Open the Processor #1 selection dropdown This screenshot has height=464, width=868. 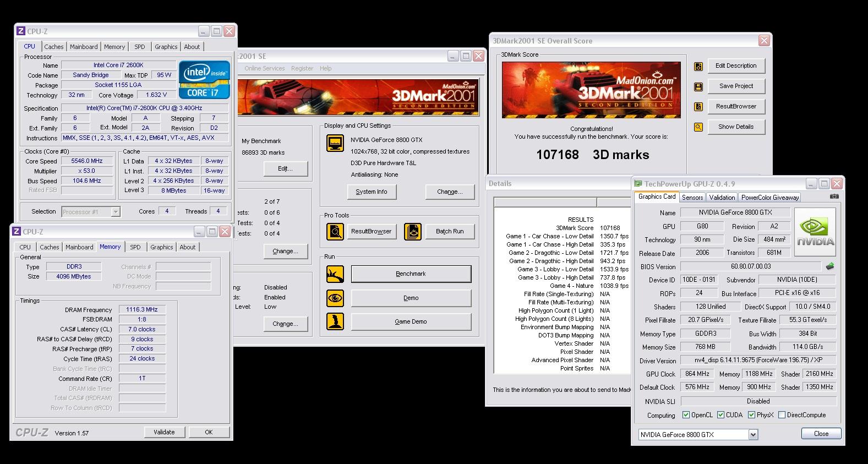tap(116, 212)
